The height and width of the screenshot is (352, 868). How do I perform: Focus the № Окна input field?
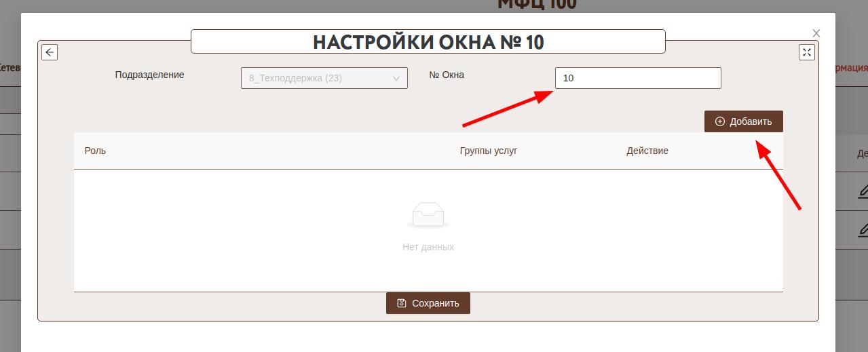pyautogui.click(x=637, y=78)
